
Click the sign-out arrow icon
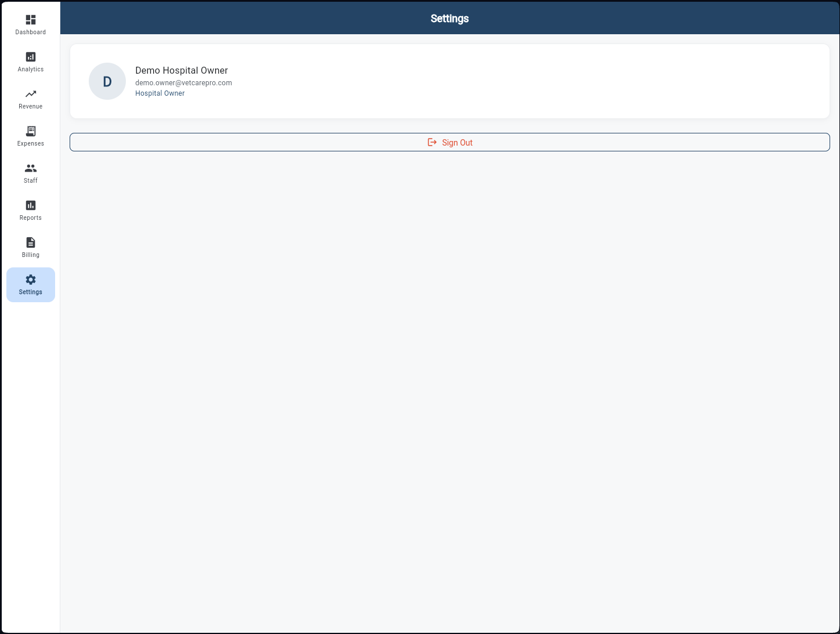pos(432,142)
